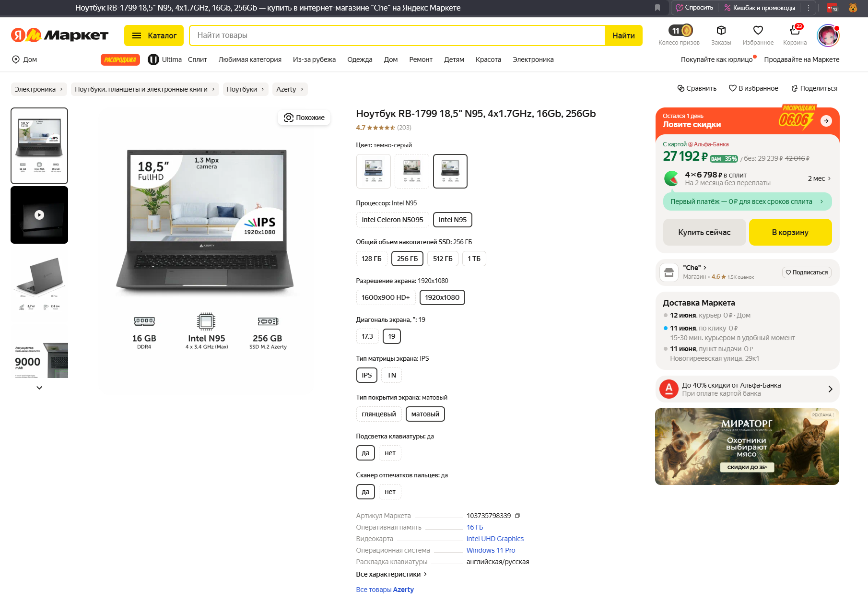Click the Найти товары search field
Screen dimensions: 868x603
point(397,35)
